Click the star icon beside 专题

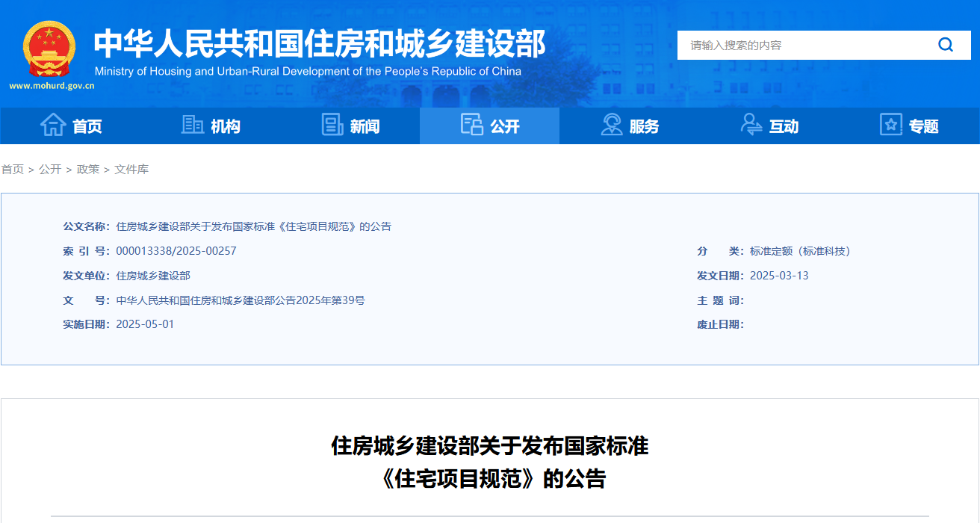[890, 126]
